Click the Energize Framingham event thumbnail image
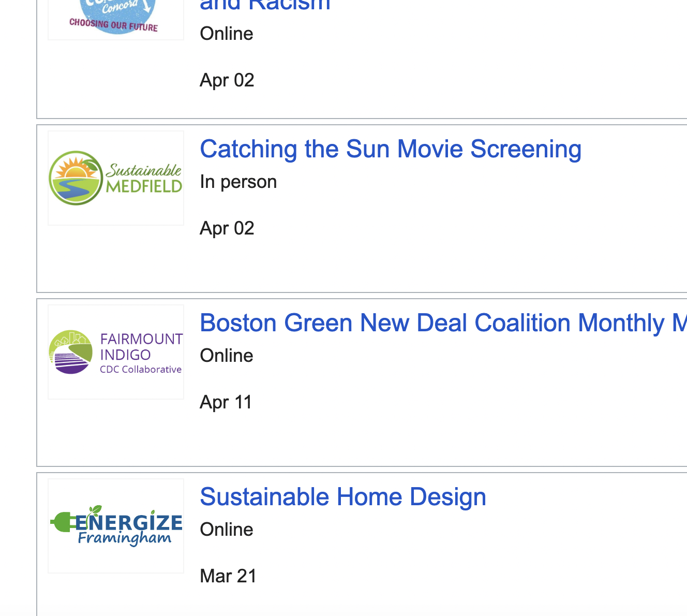The width and height of the screenshot is (687, 616). (115, 525)
